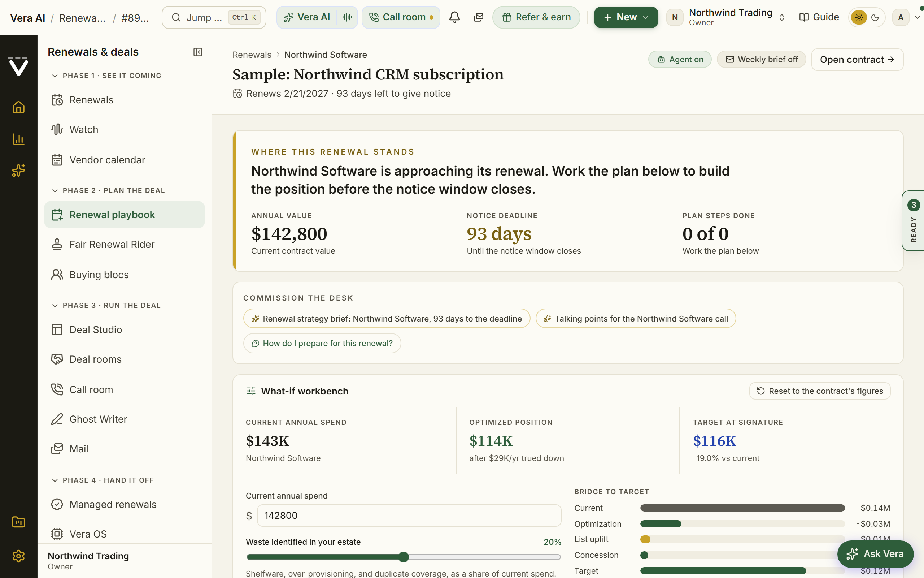Go to Home in the dark rail
This screenshot has height=578, width=924.
pyautogui.click(x=18, y=107)
